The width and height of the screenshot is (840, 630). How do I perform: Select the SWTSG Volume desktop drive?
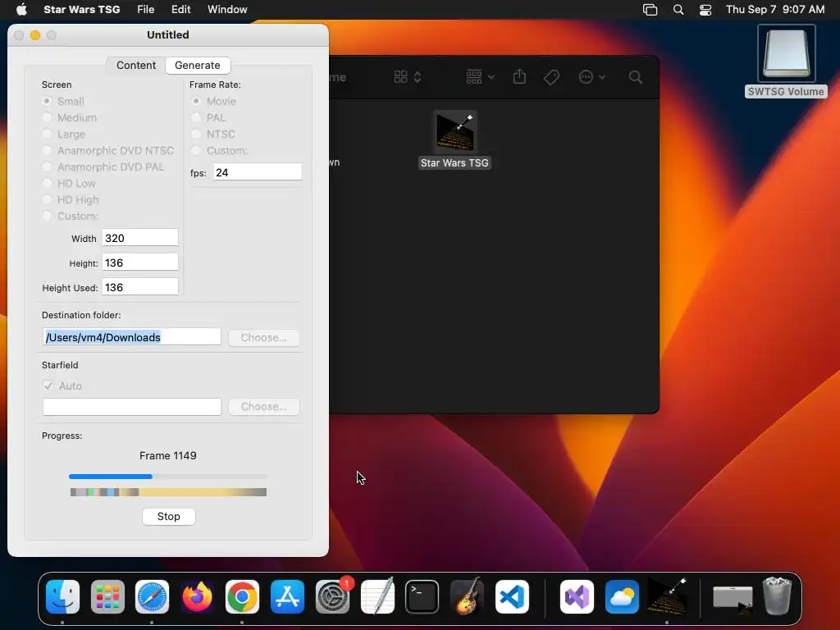(x=786, y=62)
